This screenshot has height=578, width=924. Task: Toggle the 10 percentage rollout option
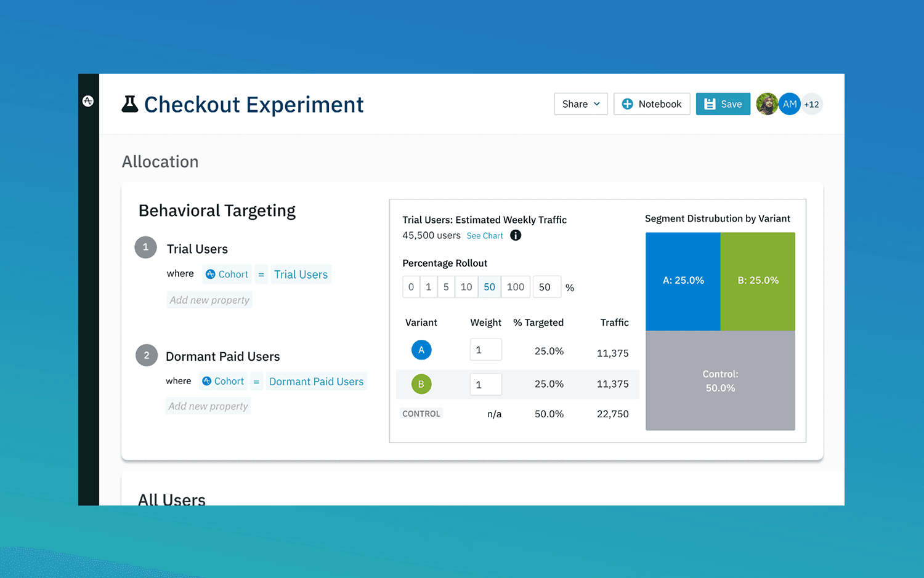tap(466, 286)
